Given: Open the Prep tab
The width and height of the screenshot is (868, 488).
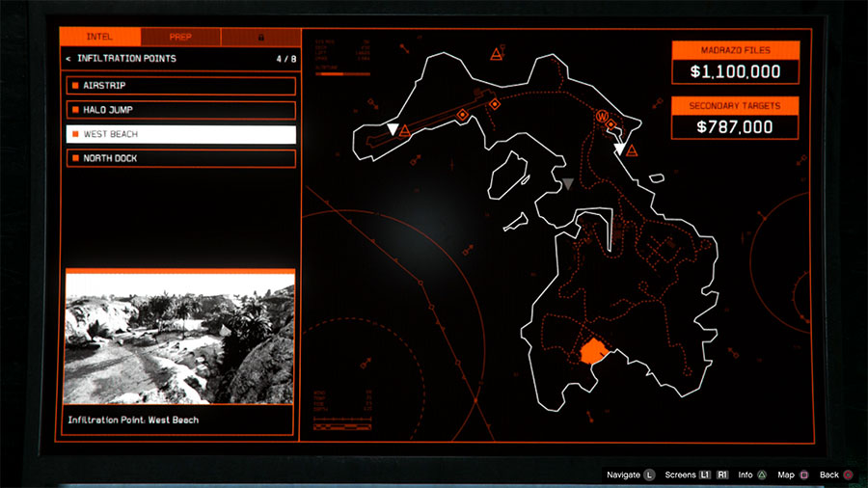Looking at the screenshot, I should 179,38.
